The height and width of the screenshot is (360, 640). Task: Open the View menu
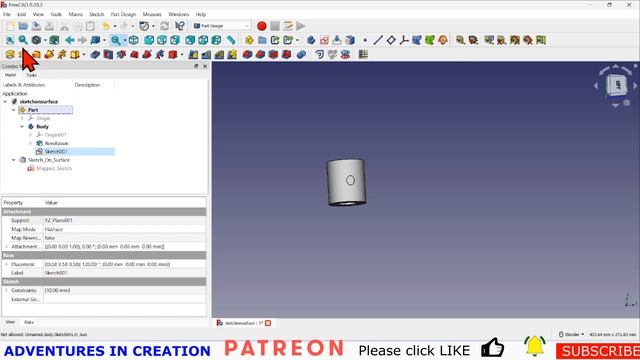[x=38, y=14]
